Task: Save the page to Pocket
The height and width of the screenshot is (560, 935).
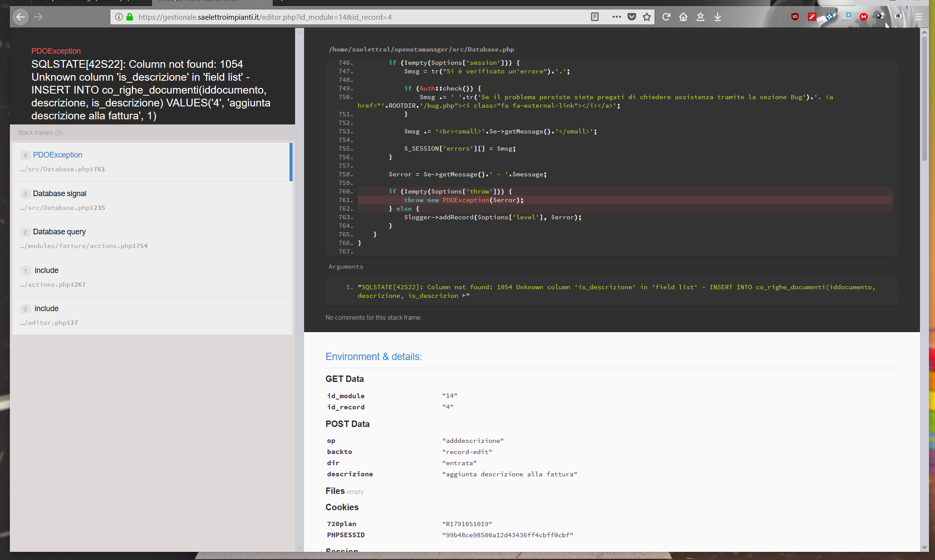Action: [632, 17]
